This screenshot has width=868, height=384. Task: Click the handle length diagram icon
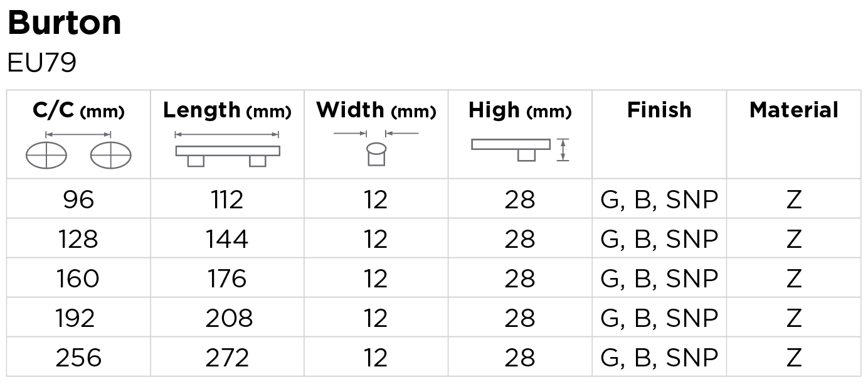click(x=227, y=149)
